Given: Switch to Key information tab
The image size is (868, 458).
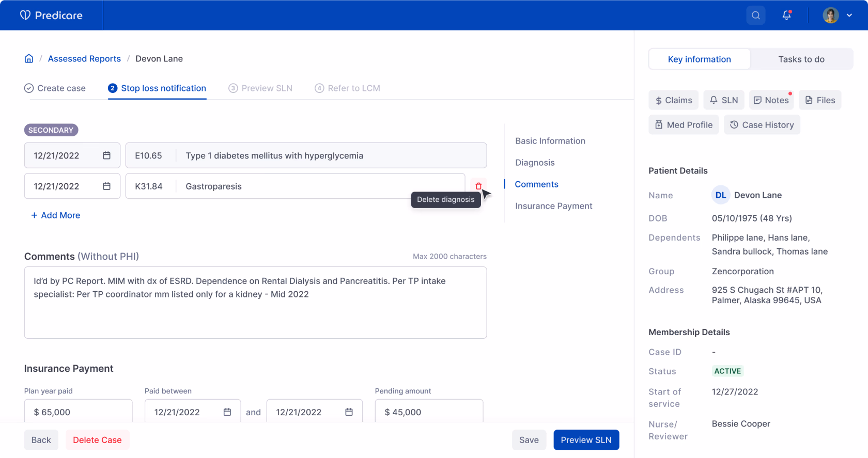Looking at the screenshot, I should tap(700, 59).
